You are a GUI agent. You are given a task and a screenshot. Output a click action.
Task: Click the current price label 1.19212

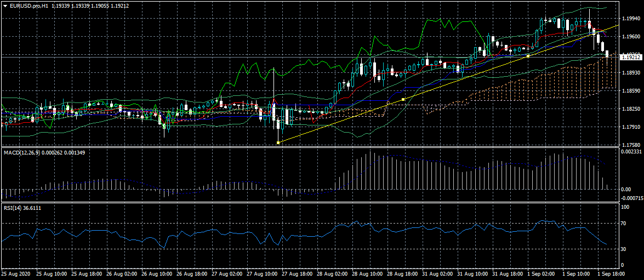[631, 58]
